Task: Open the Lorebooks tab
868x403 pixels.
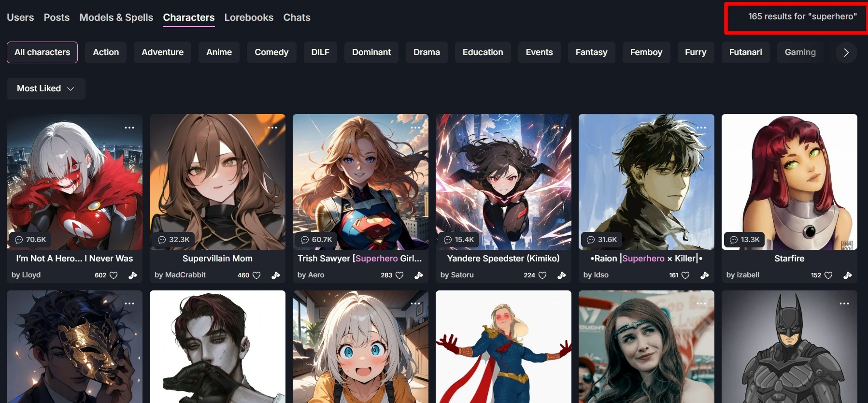Action: click(x=249, y=17)
